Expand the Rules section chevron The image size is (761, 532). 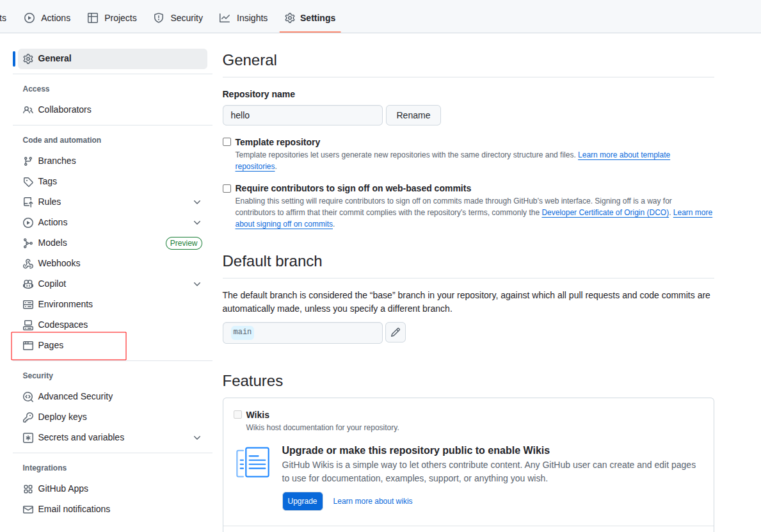(197, 202)
